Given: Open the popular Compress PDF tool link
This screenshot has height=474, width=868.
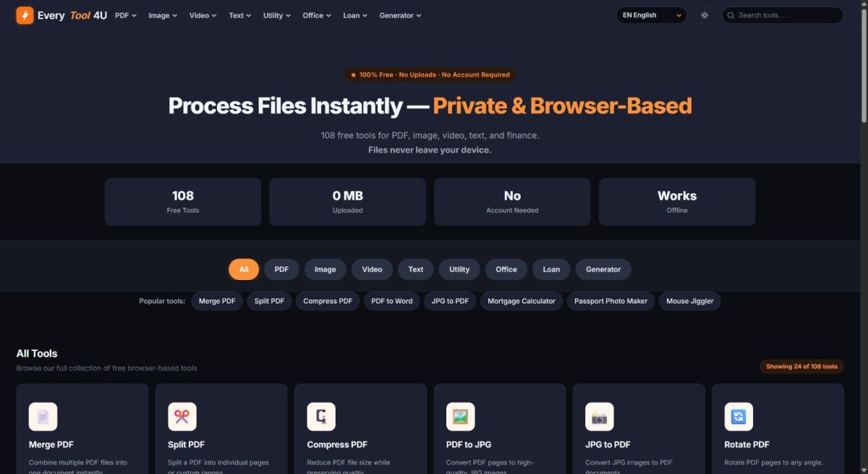Looking at the screenshot, I should tap(328, 301).
